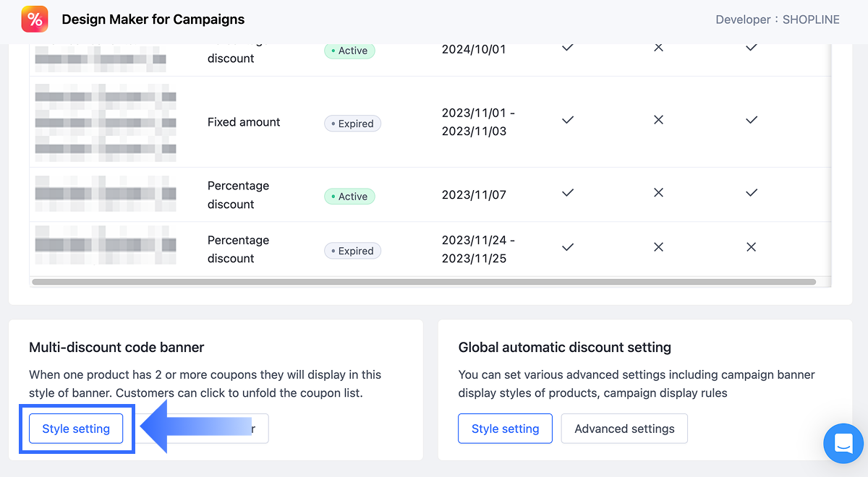Click the Design Maker for Campaigns title

pyautogui.click(x=153, y=20)
